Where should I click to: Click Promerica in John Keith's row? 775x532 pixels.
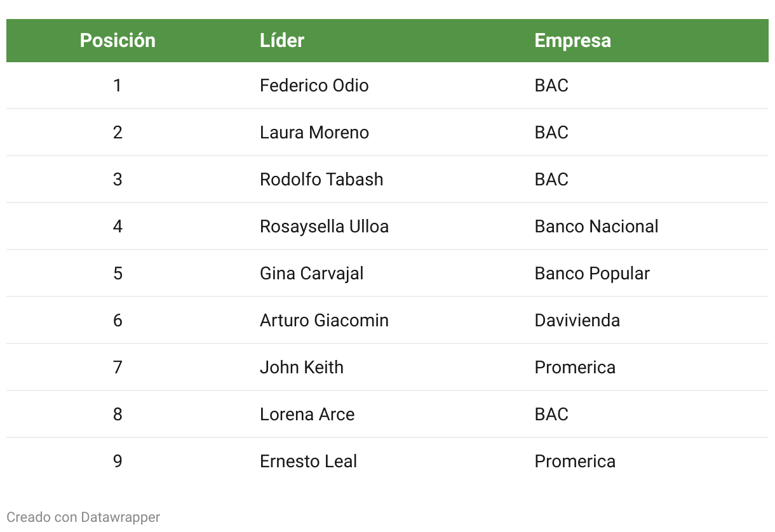pyautogui.click(x=574, y=368)
